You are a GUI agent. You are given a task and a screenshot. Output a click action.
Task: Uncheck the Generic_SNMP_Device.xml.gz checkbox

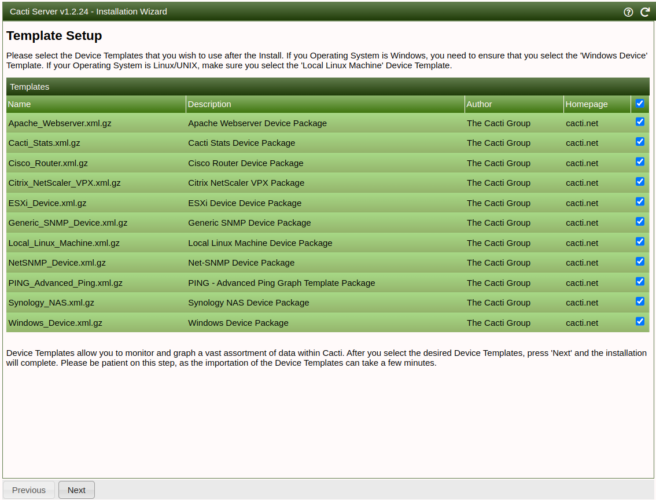pos(640,221)
